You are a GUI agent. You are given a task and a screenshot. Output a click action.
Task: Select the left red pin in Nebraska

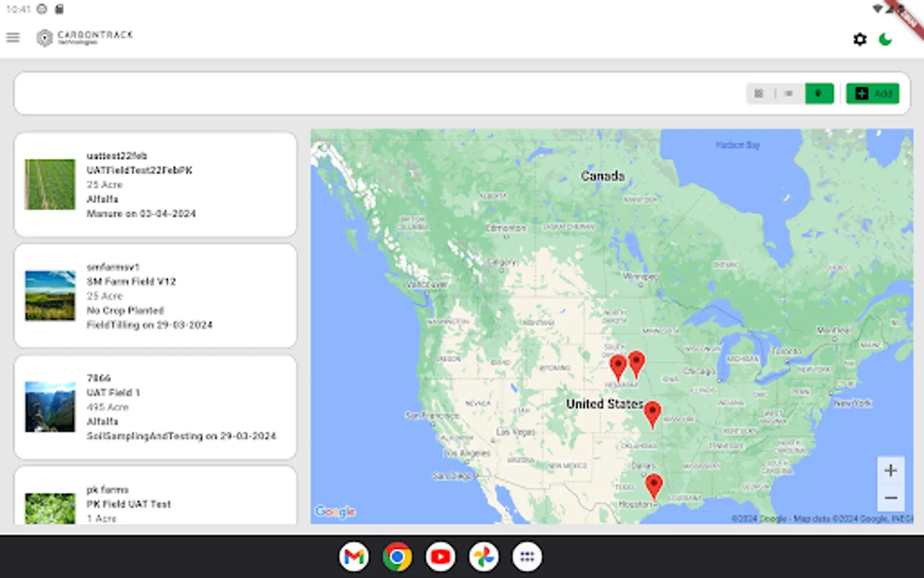(618, 368)
